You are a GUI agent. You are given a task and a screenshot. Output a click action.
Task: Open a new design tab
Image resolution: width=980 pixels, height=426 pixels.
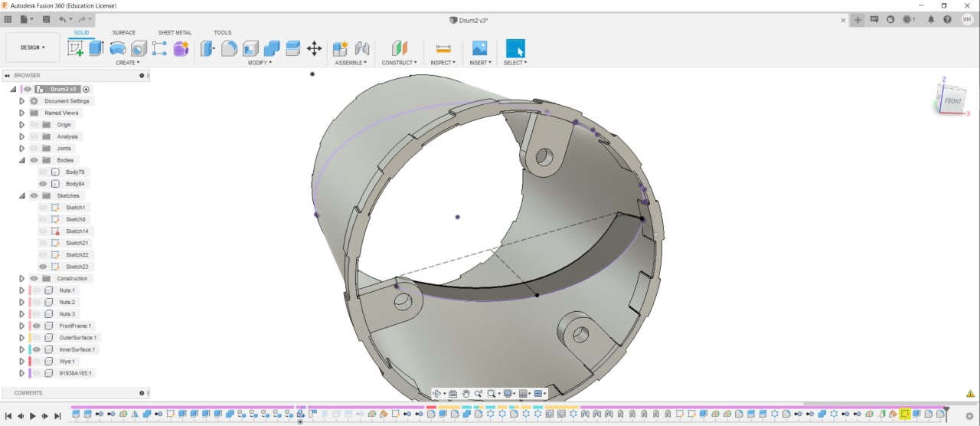click(857, 20)
